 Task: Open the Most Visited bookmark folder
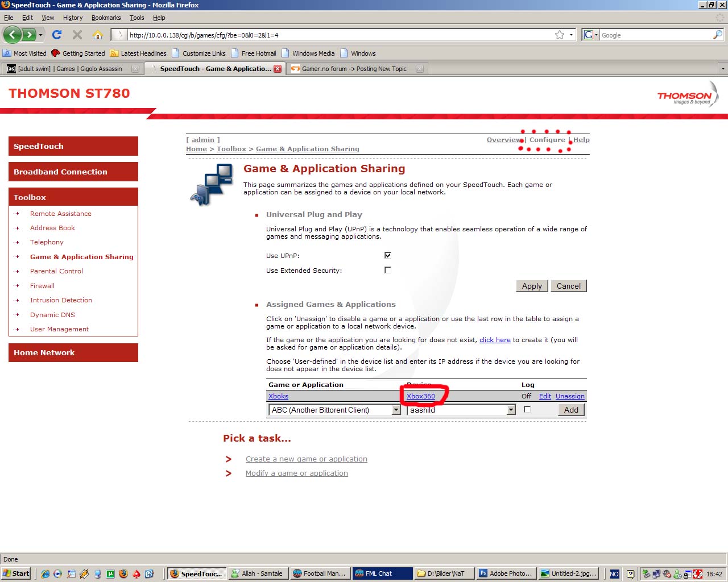(24, 53)
